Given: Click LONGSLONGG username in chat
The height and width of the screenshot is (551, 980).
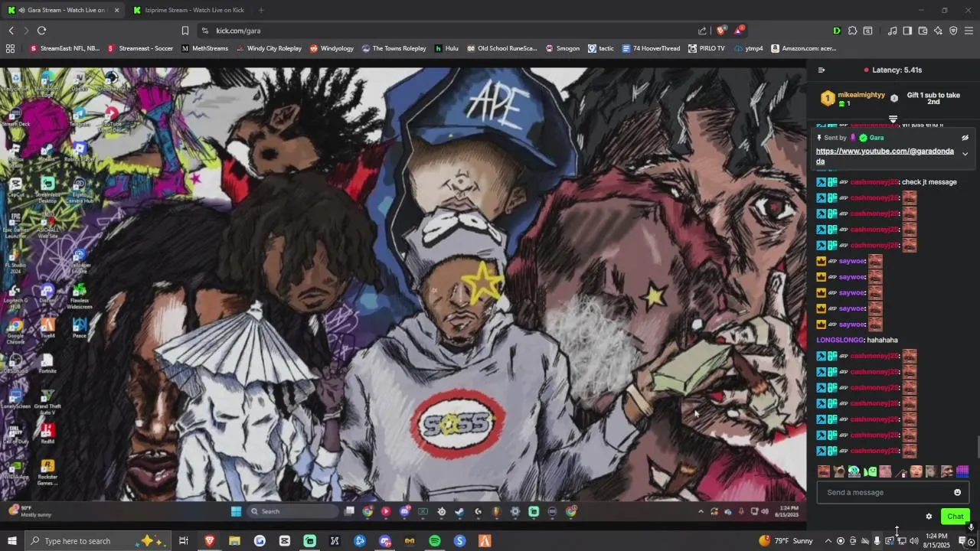Looking at the screenshot, I should click(840, 340).
